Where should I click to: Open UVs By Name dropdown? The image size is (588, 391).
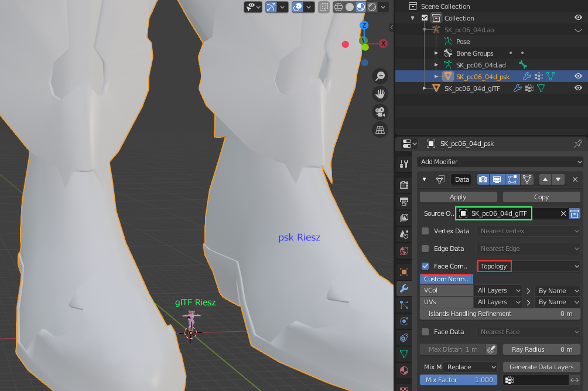pos(558,302)
